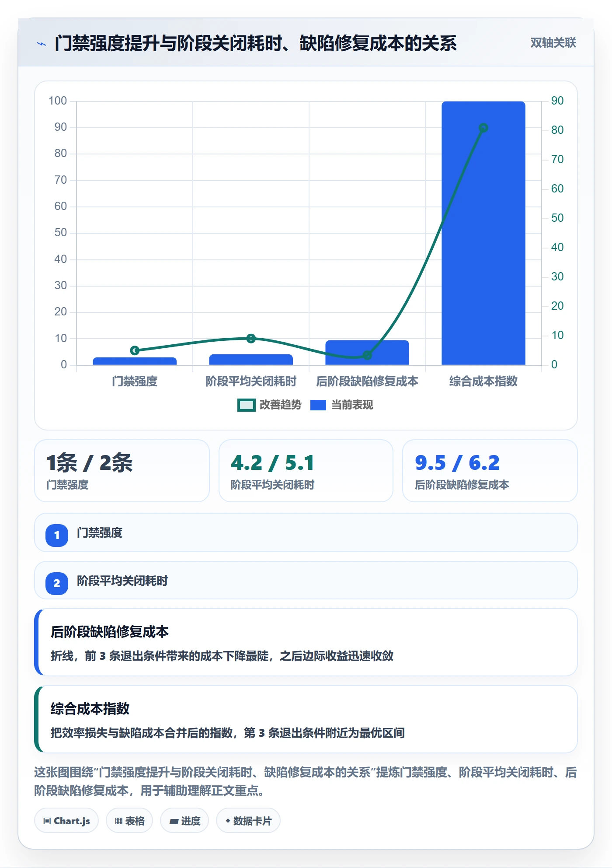Toggle the 当前表现 legend swatch
612x868 pixels.
click(318, 405)
